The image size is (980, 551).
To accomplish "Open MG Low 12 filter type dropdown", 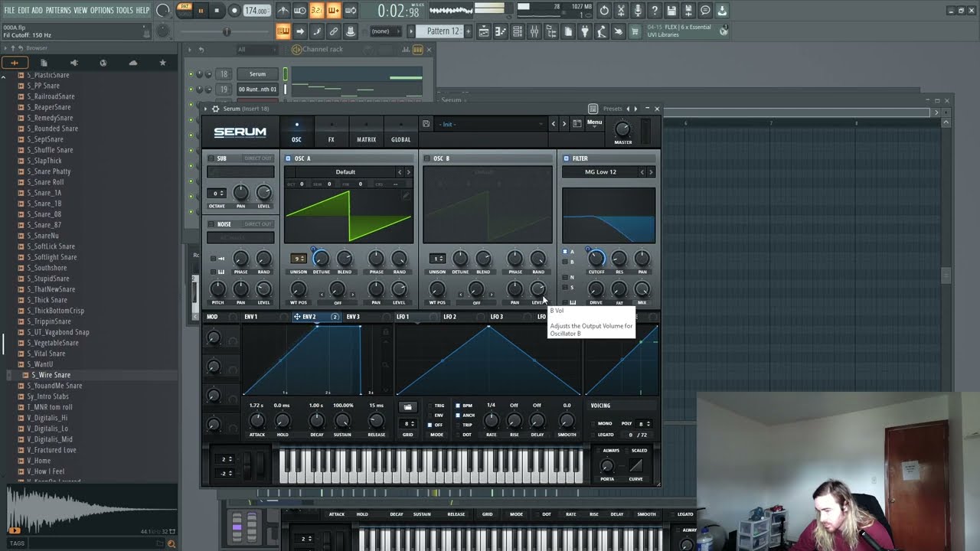I will coord(600,172).
